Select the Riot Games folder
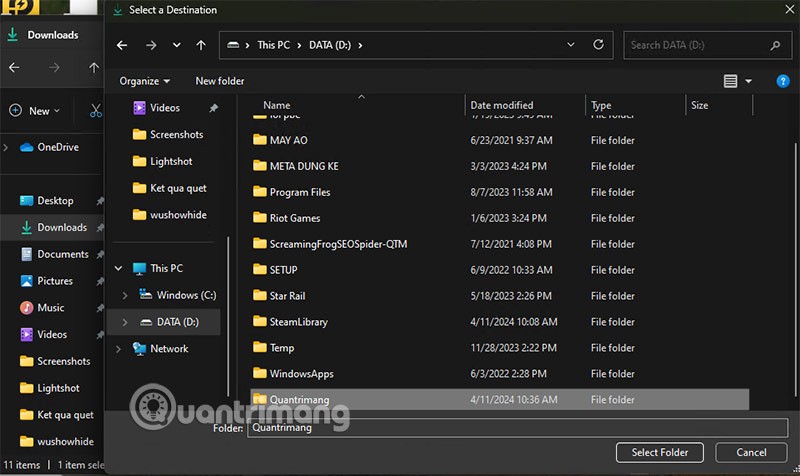800x476 pixels. [x=295, y=218]
